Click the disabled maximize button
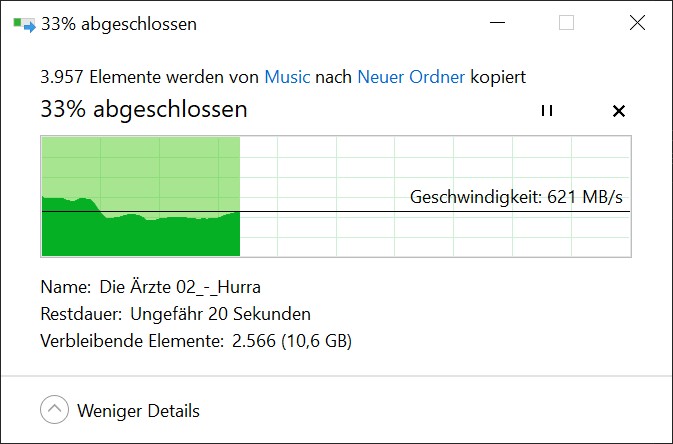The height and width of the screenshot is (444, 673). pos(566,24)
